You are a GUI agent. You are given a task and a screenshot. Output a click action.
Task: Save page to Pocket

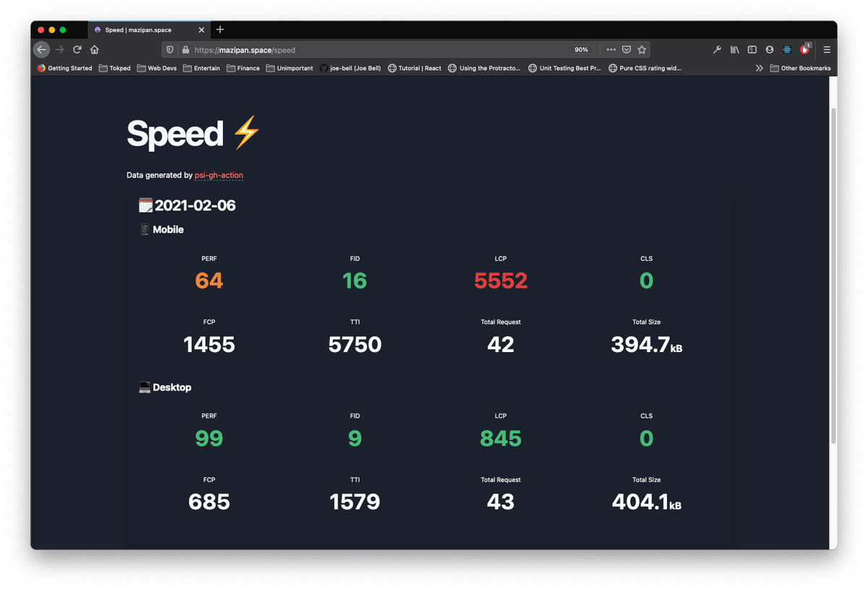pyautogui.click(x=626, y=50)
